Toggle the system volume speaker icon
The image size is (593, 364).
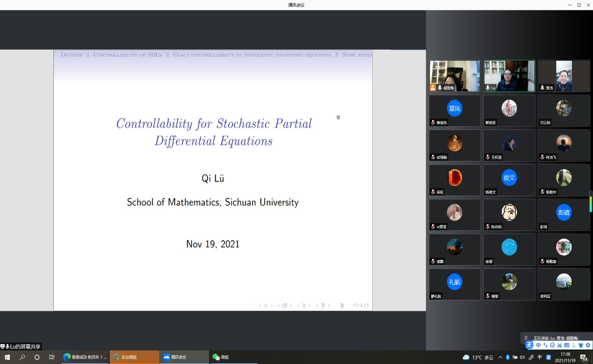(x=522, y=357)
